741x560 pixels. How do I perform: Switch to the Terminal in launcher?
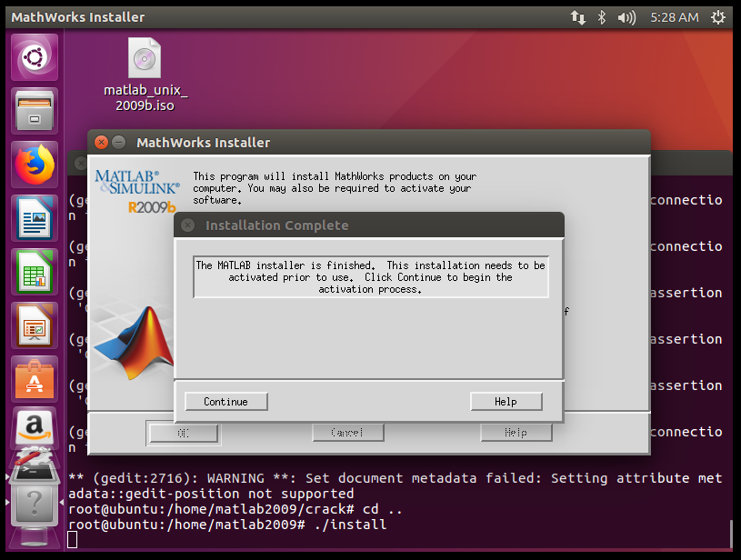(34, 473)
